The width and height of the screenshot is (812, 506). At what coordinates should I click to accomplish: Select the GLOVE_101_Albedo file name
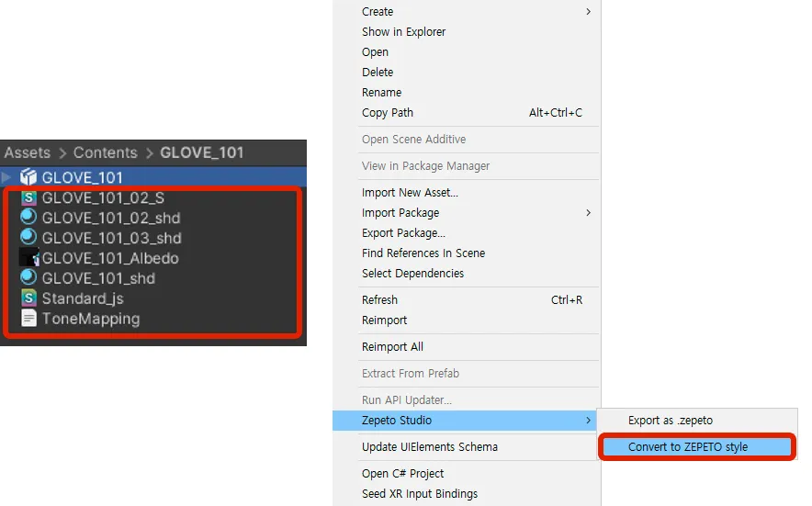110,258
